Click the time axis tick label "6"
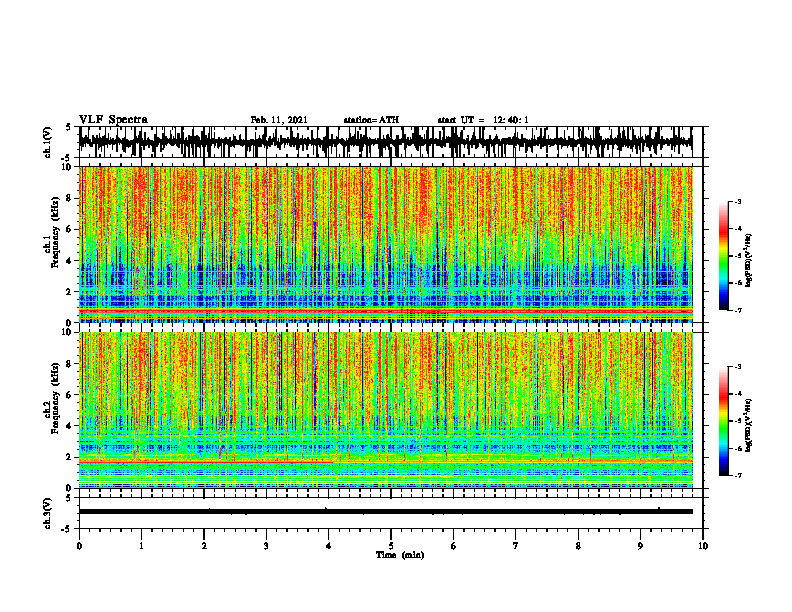Image resolution: width=792 pixels, height=612 pixels. tap(454, 546)
